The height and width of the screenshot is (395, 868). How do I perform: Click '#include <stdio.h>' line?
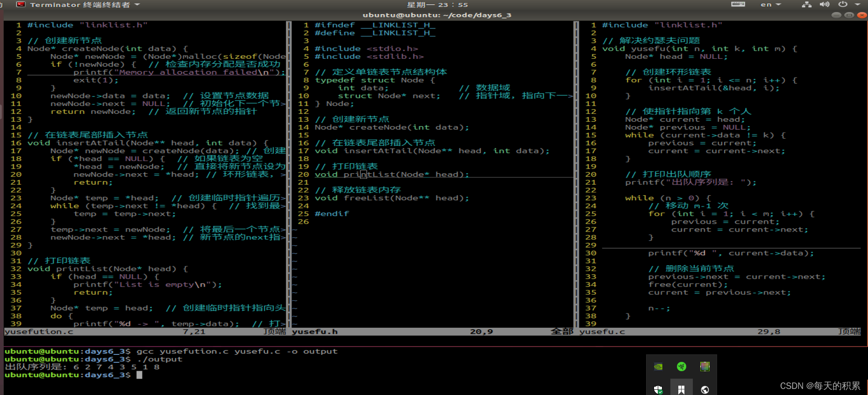point(367,49)
